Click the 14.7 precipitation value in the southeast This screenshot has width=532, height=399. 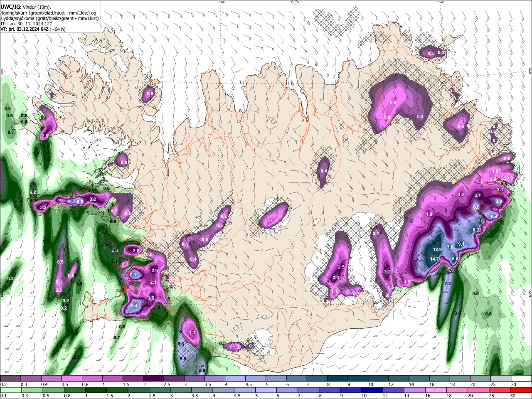coord(434,259)
